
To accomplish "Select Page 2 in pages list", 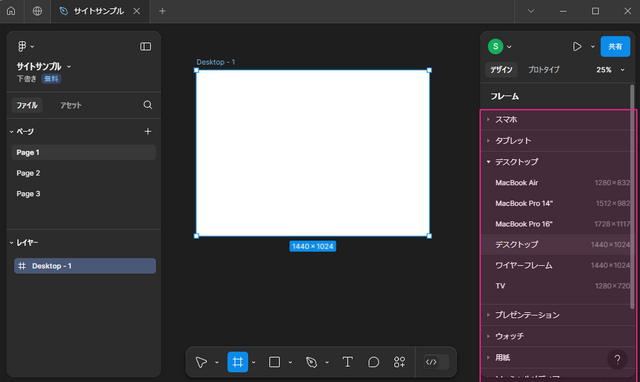I will [84, 173].
